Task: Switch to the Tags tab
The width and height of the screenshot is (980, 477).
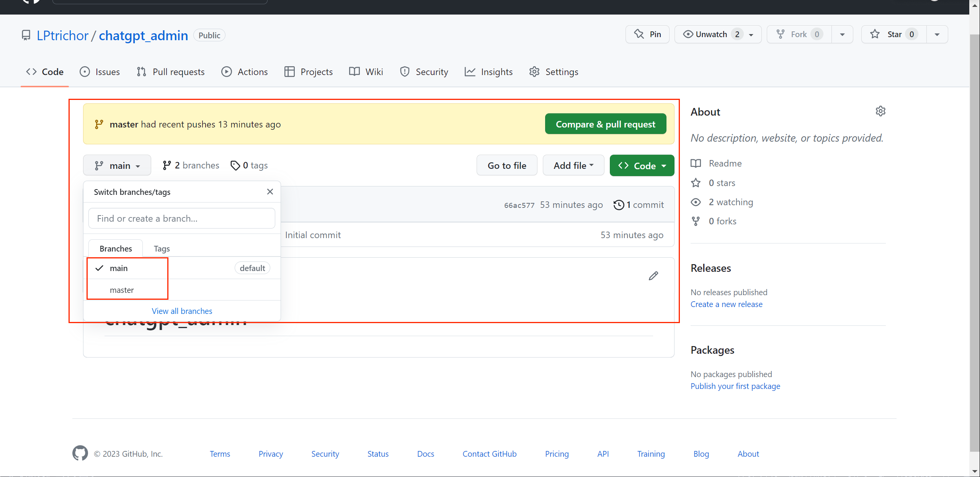Action: pos(162,248)
